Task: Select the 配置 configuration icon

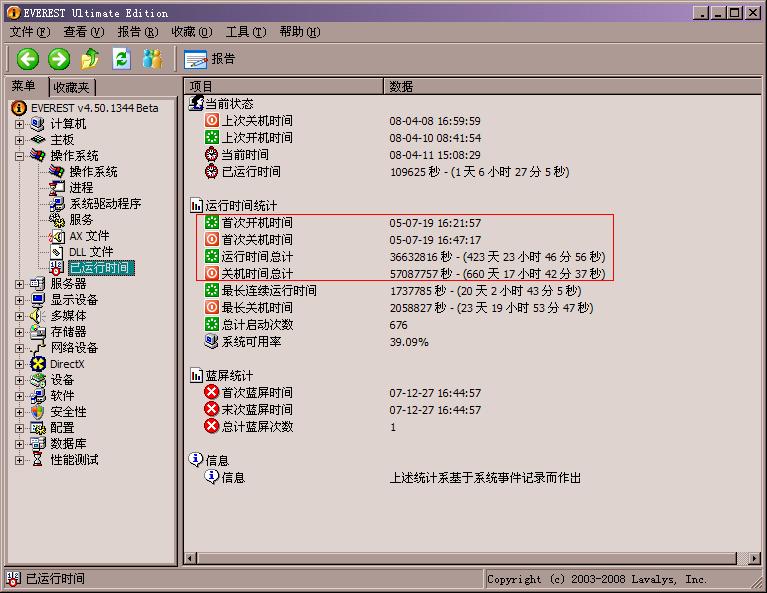Action: pos(38,428)
